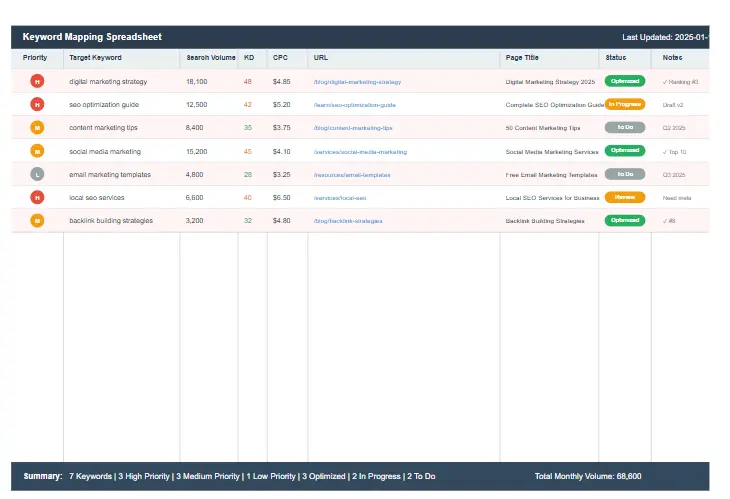Click the Review status badge for local seo
The width and height of the screenshot is (730, 499).
coord(625,197)
